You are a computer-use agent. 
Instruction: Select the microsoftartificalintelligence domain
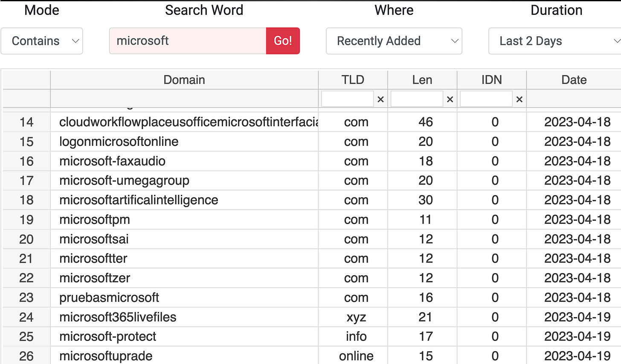[139, 200]
